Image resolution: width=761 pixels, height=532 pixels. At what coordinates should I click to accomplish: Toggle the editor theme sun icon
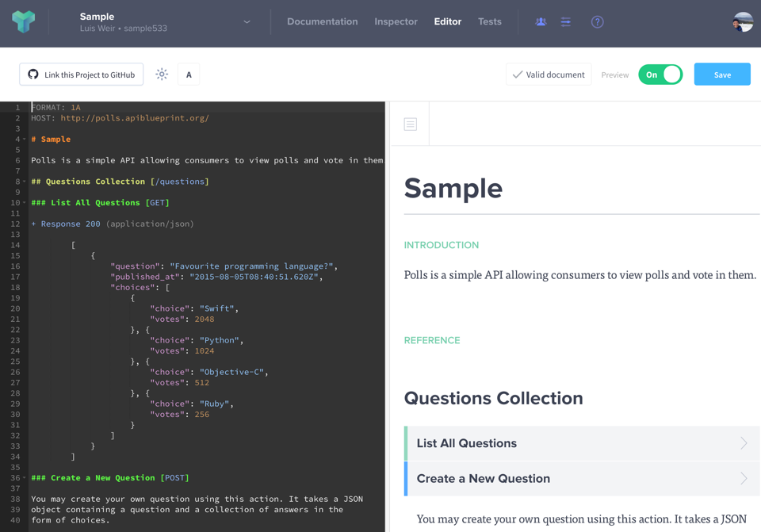coord(162,75)
